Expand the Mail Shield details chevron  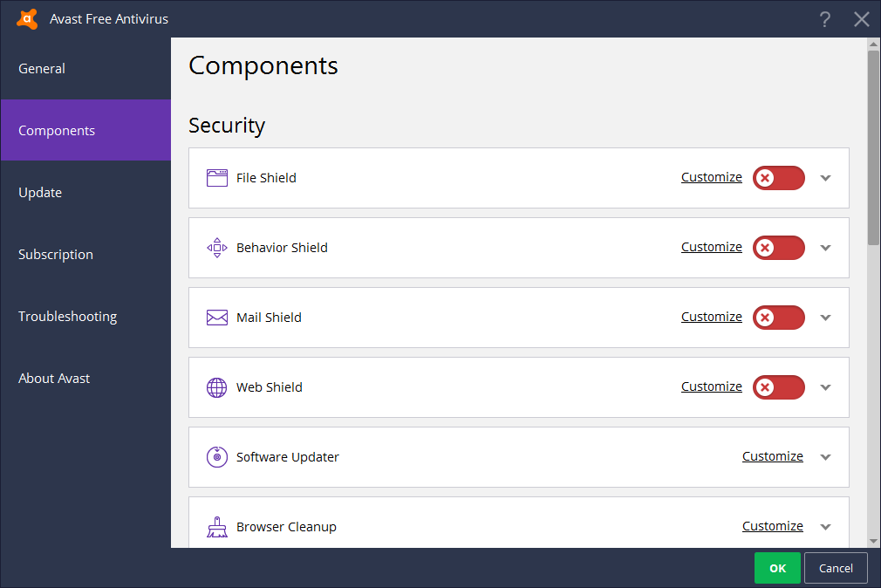[825, 317]
